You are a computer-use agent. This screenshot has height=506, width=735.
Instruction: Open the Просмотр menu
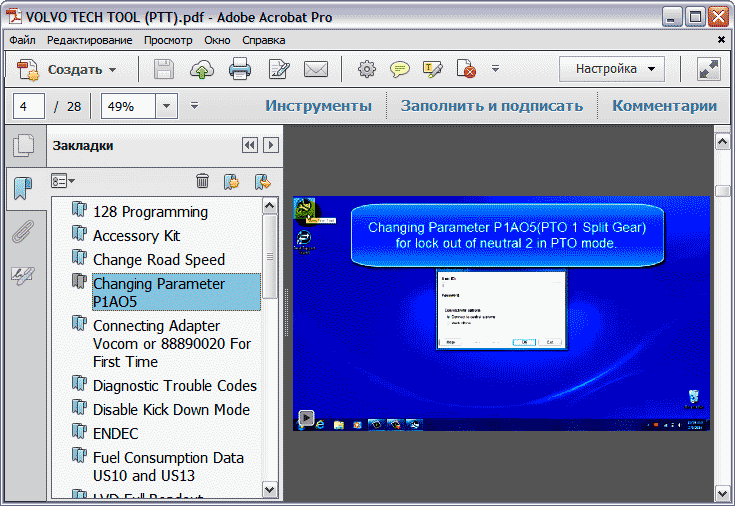(x=168, y=40)
